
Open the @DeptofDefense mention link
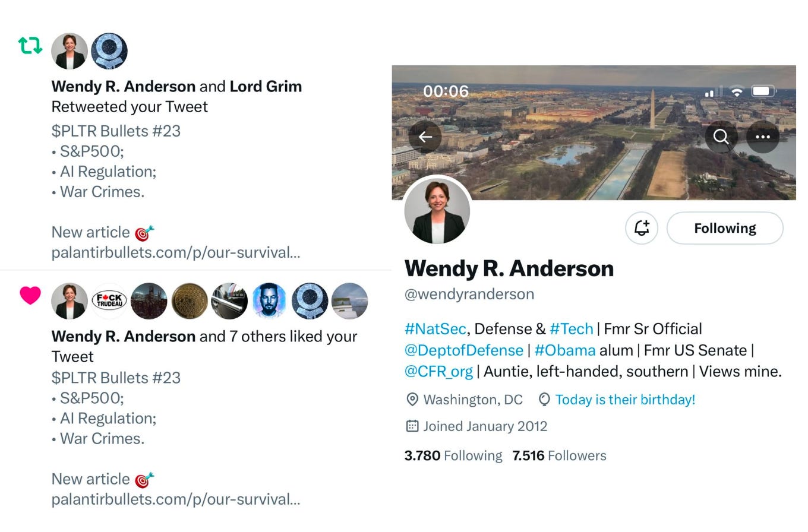point(464,350)
